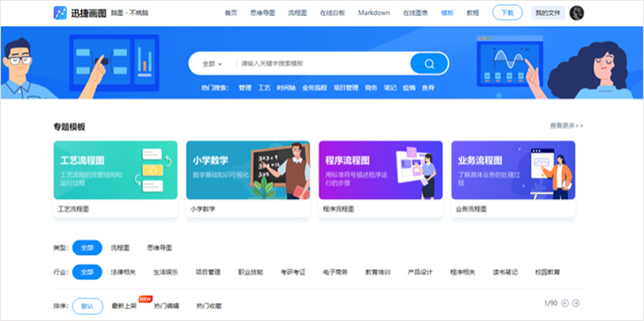Filter industry by 考研考证
The height and width of the screenshot is (321, 644).
[x=294, y=273]
